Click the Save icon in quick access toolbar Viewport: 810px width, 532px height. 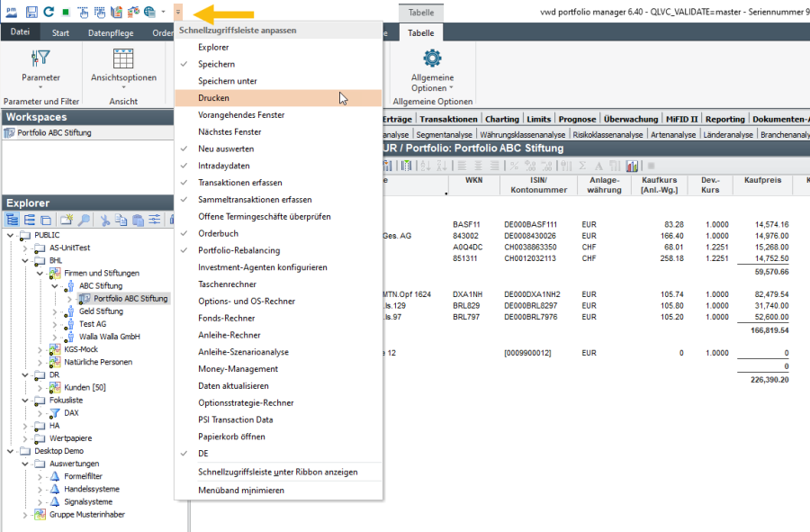31,12
